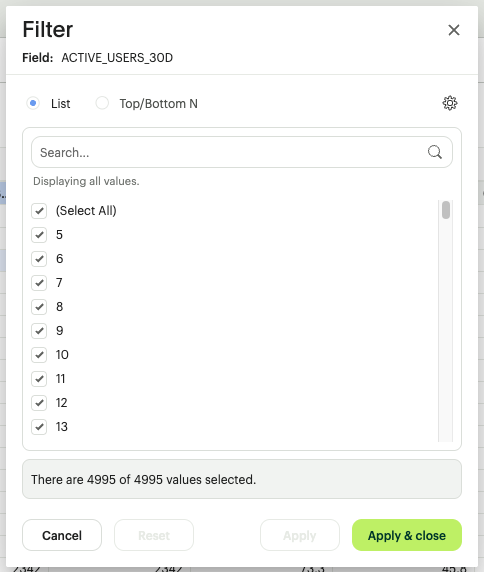Uncheck value 6 checkbox
The width and height of the screenshot is (484, 572).
point(39,259)
